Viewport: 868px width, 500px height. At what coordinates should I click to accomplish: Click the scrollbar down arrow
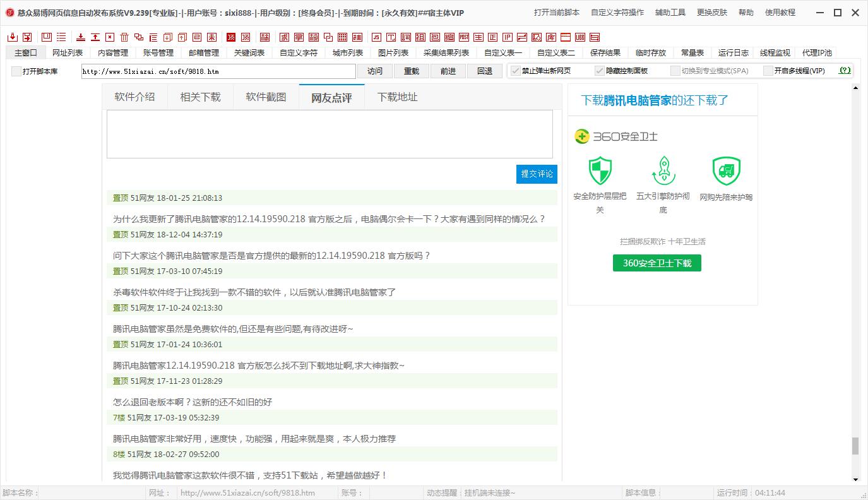tap(855, 479)
